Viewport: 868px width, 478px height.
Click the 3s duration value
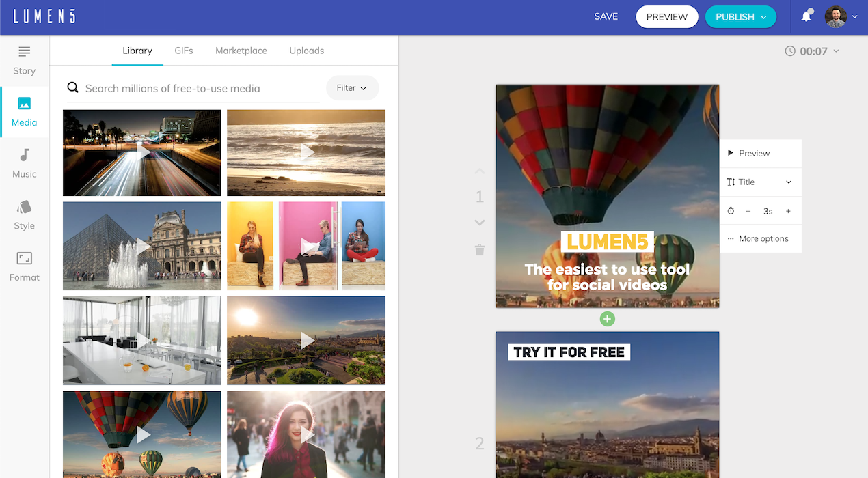pos(768,212)
